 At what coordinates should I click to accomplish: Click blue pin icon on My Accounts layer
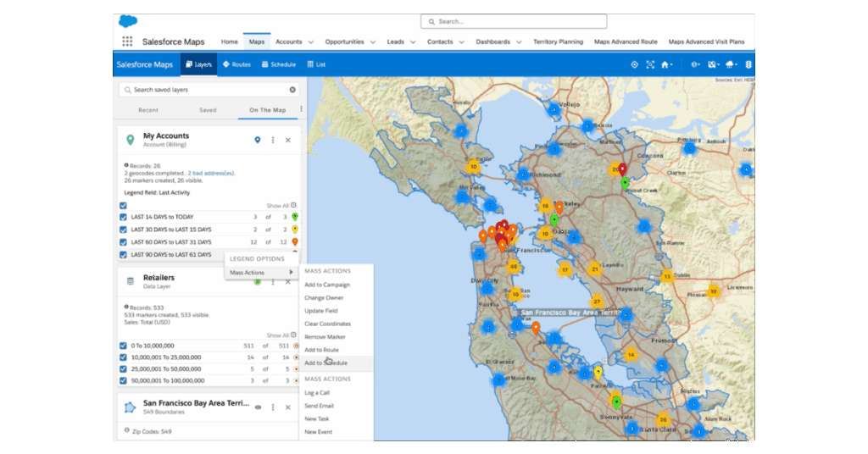(258, 140)
